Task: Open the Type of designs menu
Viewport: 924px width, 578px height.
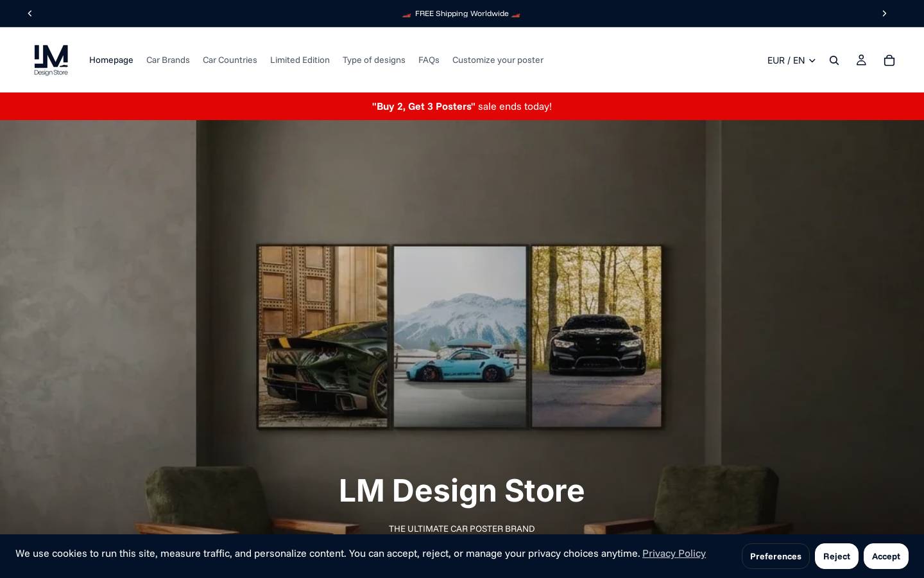Action: coord(374,60)
